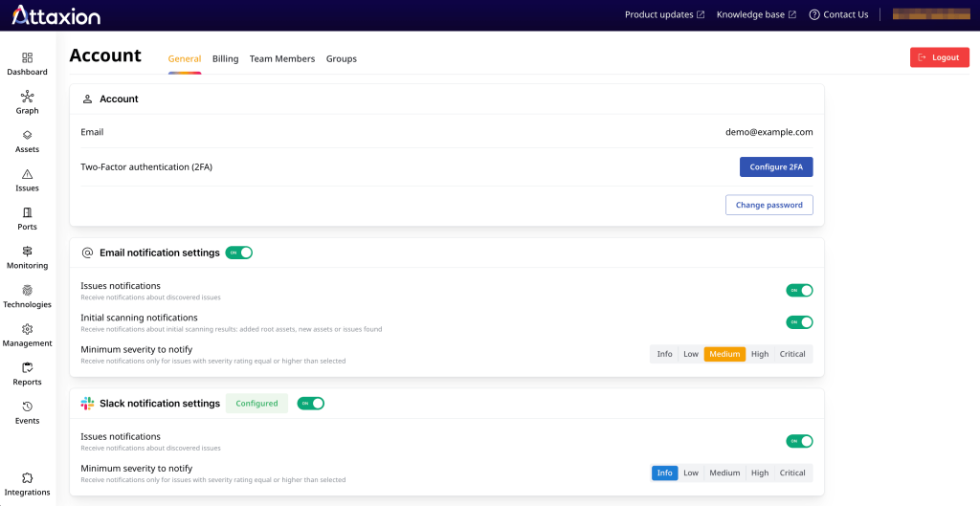
Task: Click the blurred user profile name
Action: pos(931,14)
